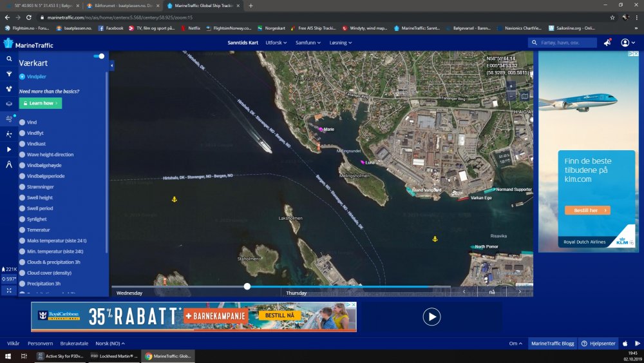Open a new browser tab

click(251, 6)
